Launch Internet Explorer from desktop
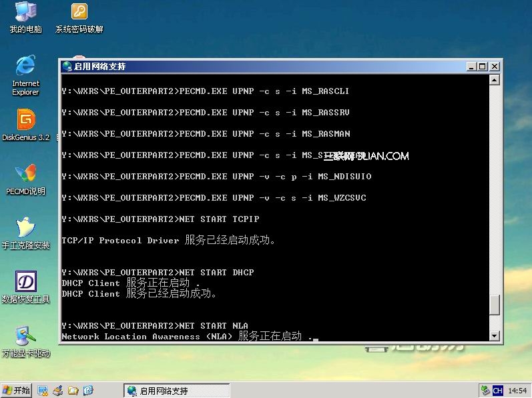This screenshot has height=398, width=532. (x=25, y=75)
